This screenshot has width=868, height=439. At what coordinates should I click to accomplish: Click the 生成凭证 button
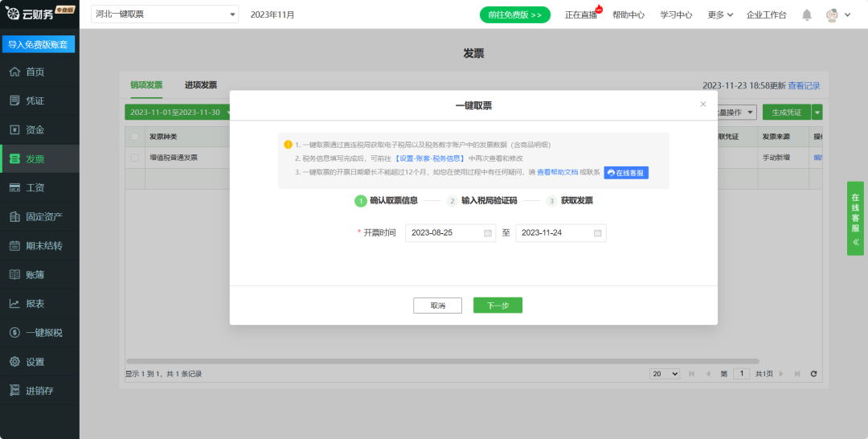point(787,113)
